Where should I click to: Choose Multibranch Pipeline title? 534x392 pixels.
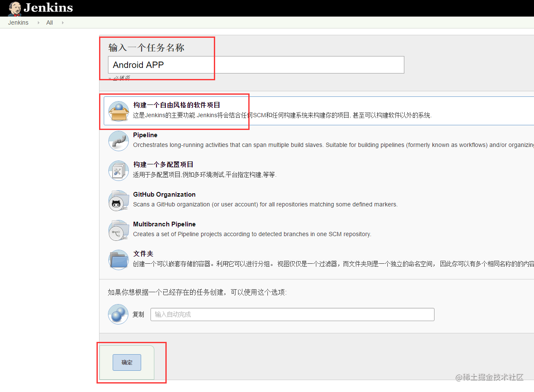tap(164, 224)
